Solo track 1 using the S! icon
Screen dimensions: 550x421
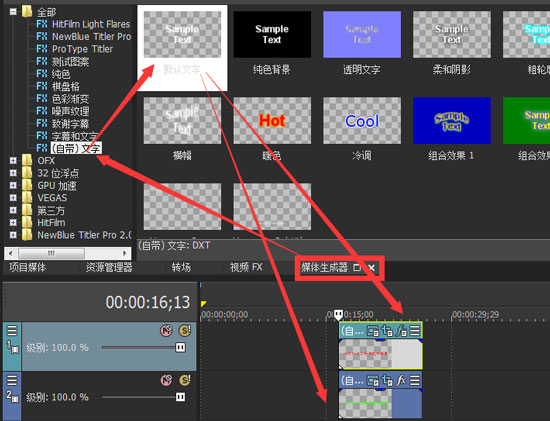[185, 330]
